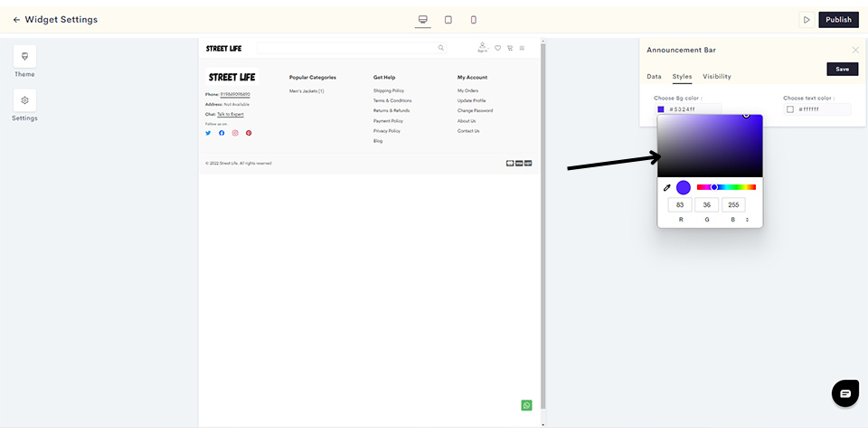Click the preview play button

pyautogui.click(x=807, y=20)
